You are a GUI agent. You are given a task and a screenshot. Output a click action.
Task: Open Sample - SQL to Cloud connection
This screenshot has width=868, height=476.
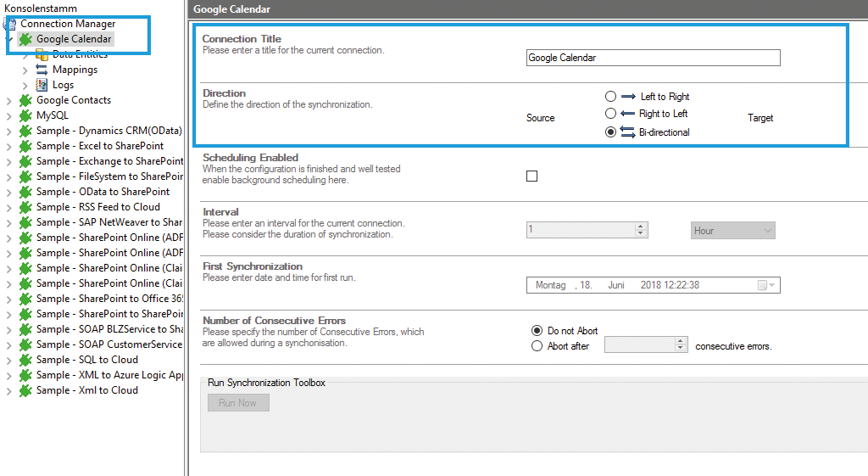click(86, 360)
